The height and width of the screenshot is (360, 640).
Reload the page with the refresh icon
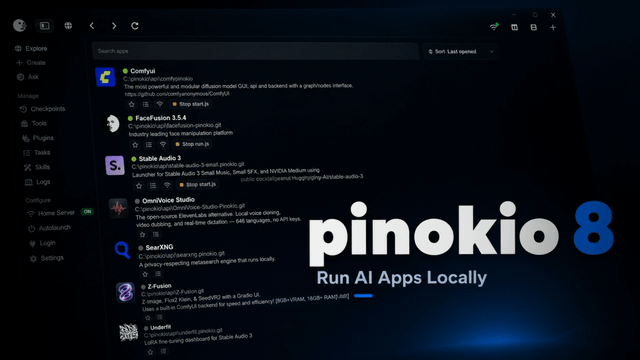pos(135,26)
